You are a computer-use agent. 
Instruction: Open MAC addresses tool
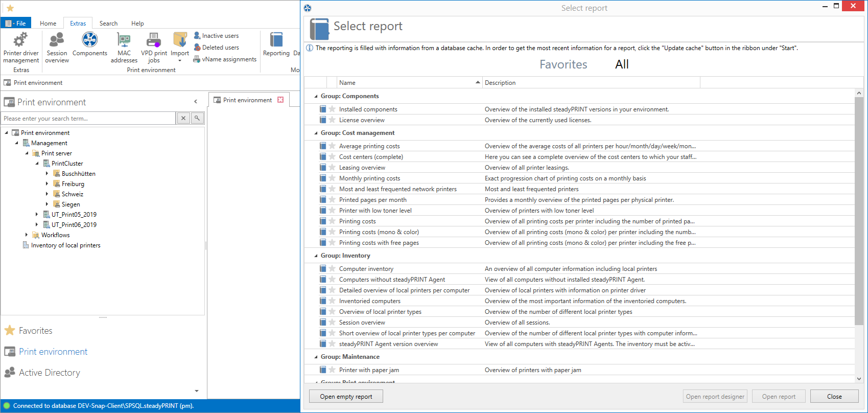[124, 48]
